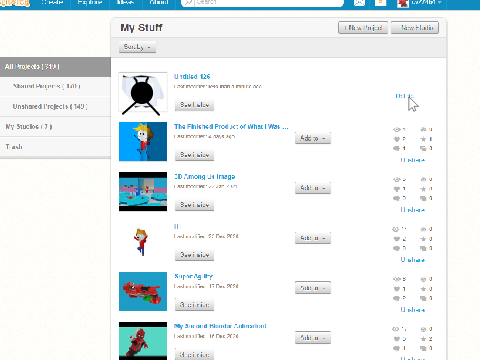Click See inside for Super Agility
Image resolution: width=480 pixels, height=360 pixels.
[x=194, y=305]
